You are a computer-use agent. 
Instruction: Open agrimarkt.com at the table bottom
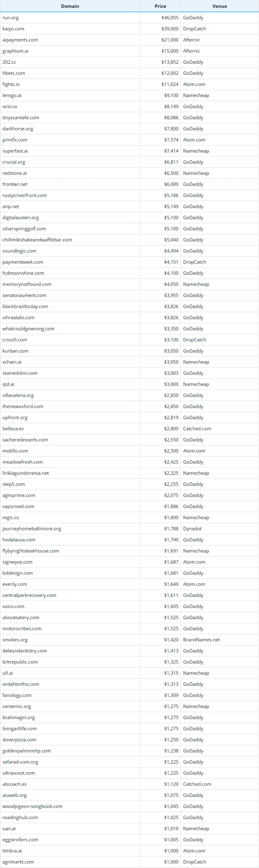pyautogui.click(x=18, y=862)
